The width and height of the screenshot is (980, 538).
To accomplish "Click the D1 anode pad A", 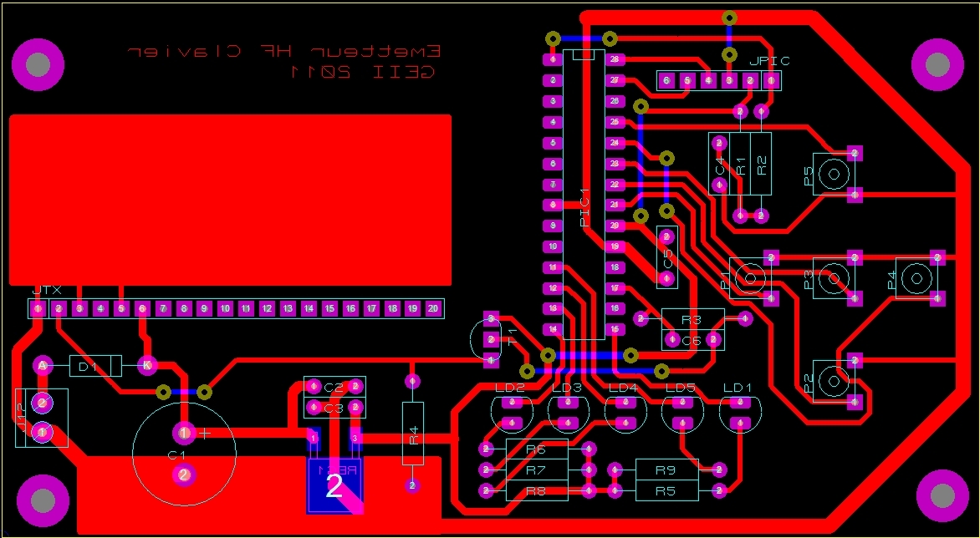I will (43, 366).
